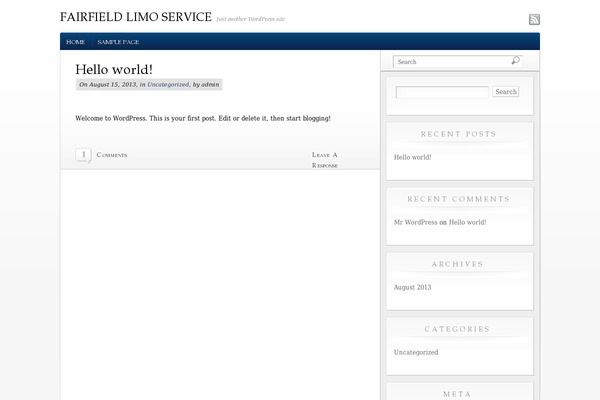Open the Uncategorized category in post meta
This screenshot has width=600, height=400.
[x=168, y=85]
